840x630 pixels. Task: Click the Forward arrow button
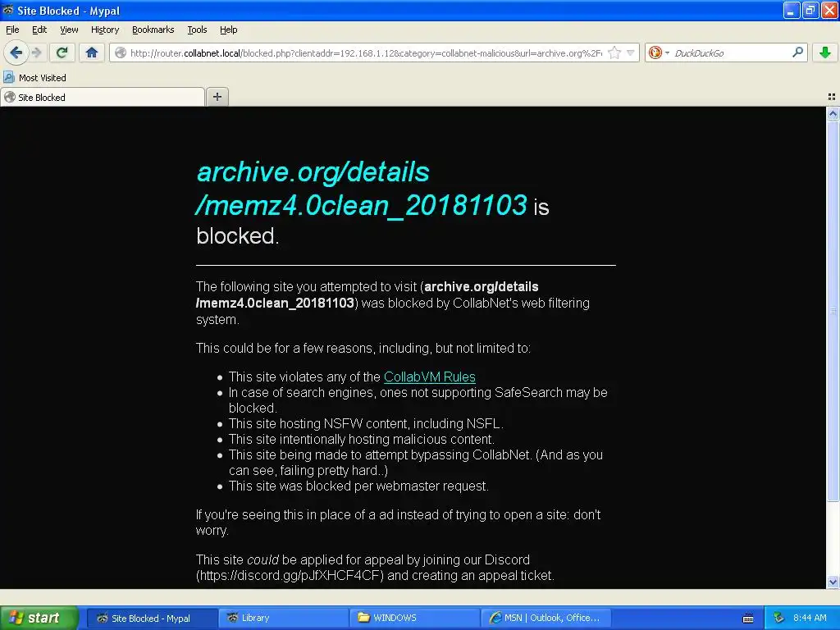point(36,52)
